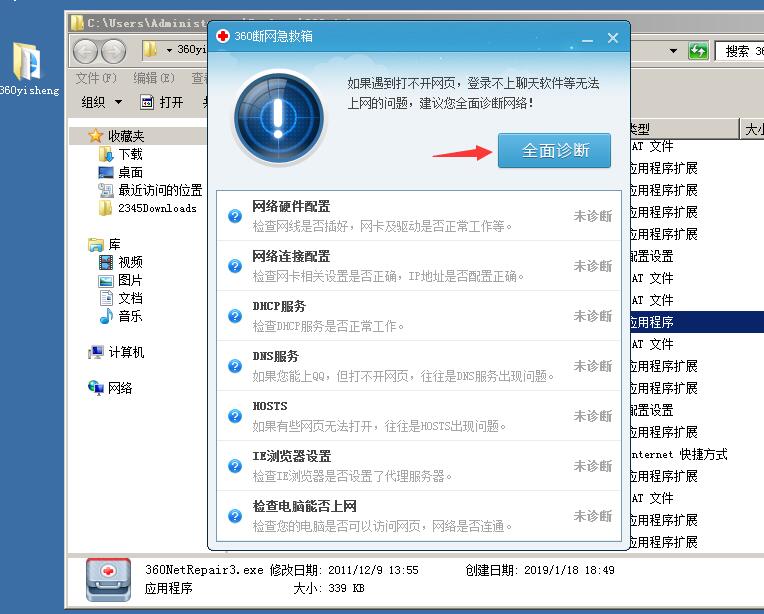The image size is (764, 614).
Task: Click the green refresh icon in Explorer
Action: pyautogui.click(x=698, y=51)
